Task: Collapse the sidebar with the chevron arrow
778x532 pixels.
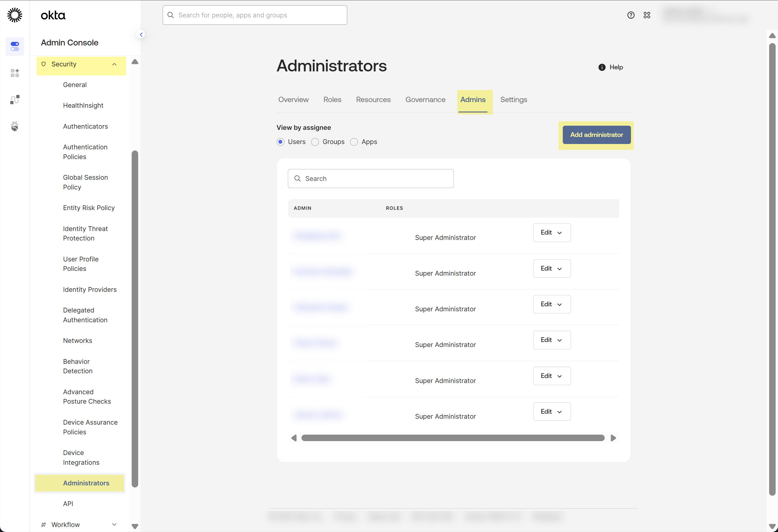Action: tap(141, 35)
